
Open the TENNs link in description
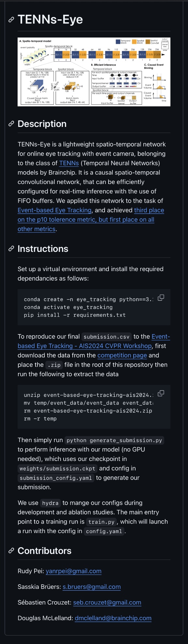69,163
